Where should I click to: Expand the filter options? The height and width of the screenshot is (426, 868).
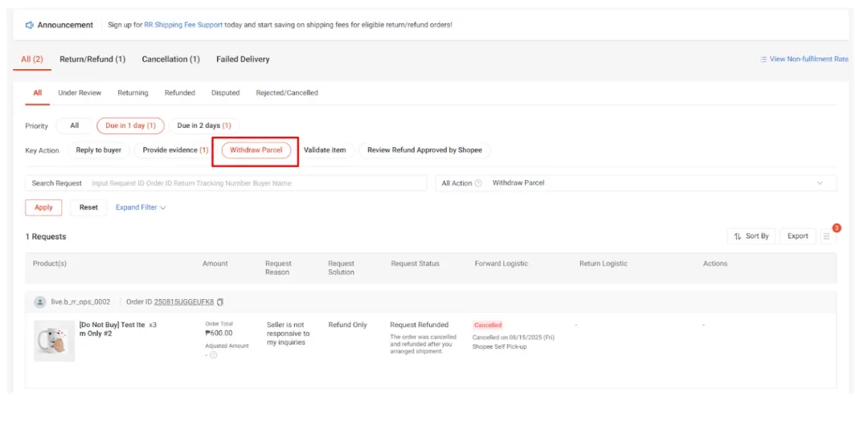(x=141, y=207)
